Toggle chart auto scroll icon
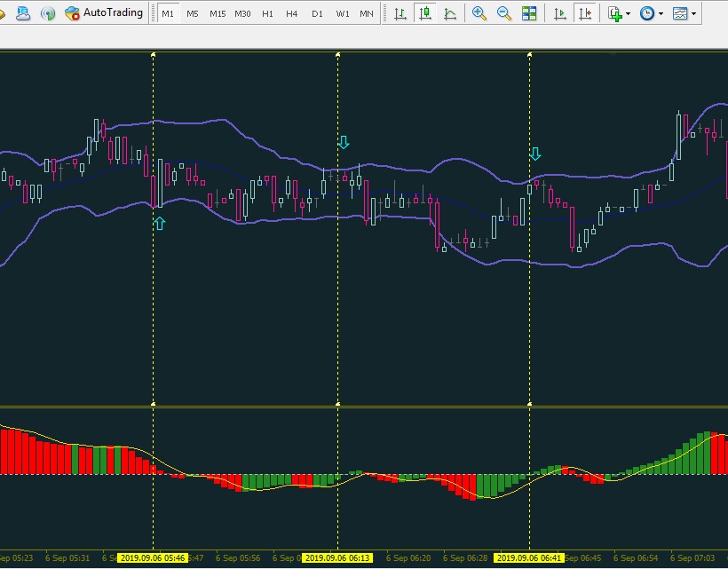Viewport: 728px width, 569px height. pyautogui.click(x=560, y=13)
